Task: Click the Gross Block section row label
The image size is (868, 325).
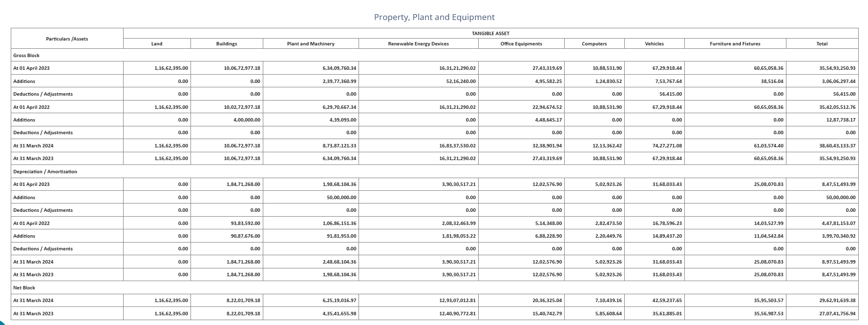Action: pos(26,56)
